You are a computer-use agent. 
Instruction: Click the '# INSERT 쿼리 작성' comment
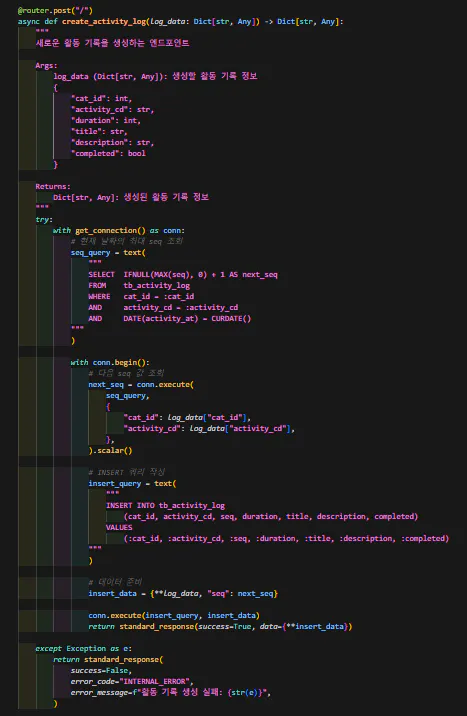[126, 472]
